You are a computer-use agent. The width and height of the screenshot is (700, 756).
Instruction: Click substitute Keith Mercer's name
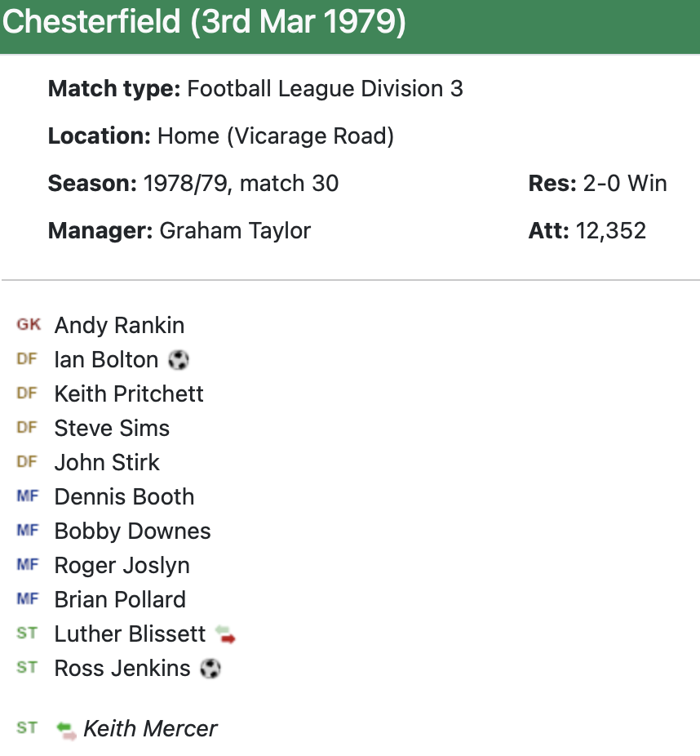tap(150, 729)
